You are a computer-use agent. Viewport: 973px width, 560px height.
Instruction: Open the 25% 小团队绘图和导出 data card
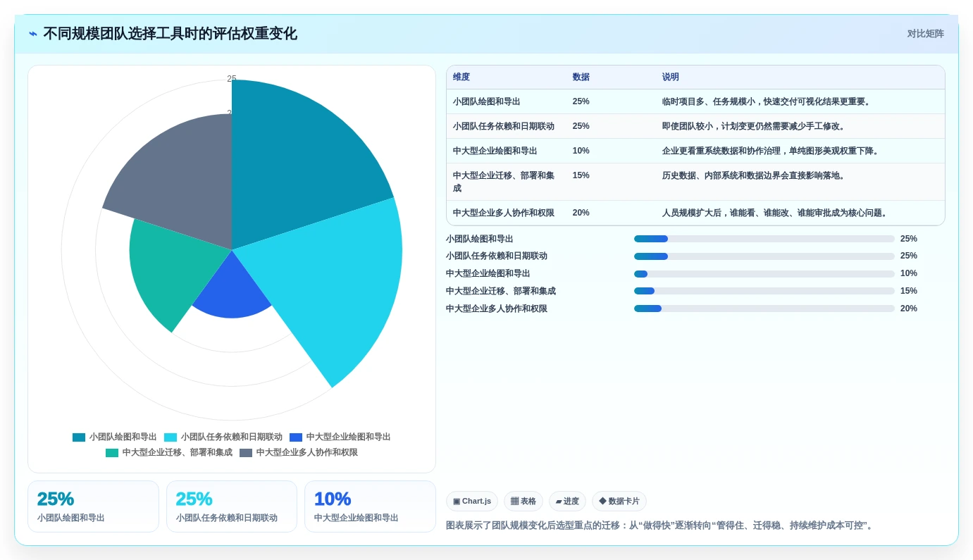coord(93,506)
